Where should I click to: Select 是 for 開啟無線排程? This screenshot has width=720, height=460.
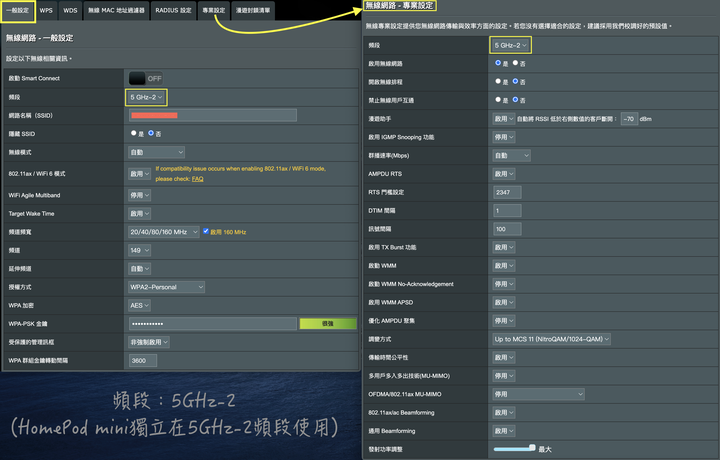coord(498,81)
